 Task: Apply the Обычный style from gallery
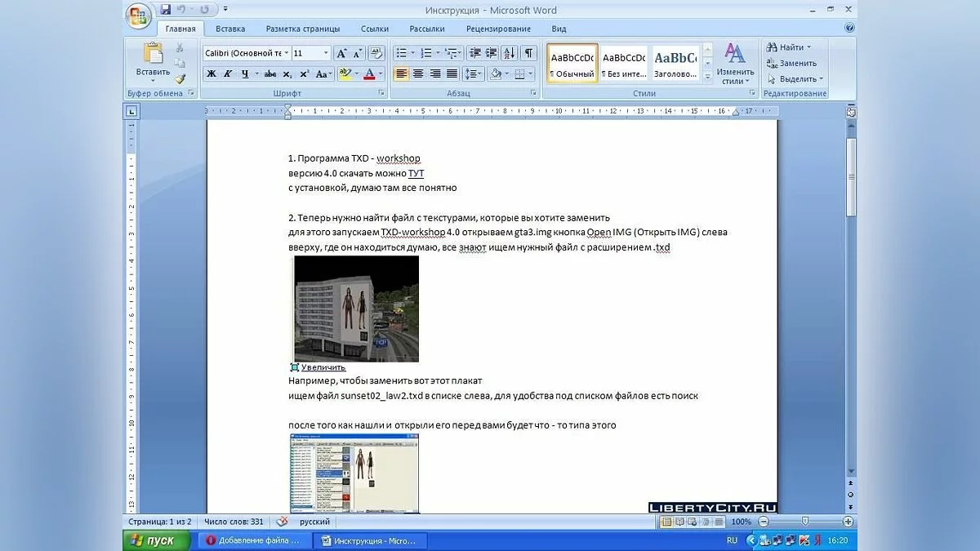[572, 63]
